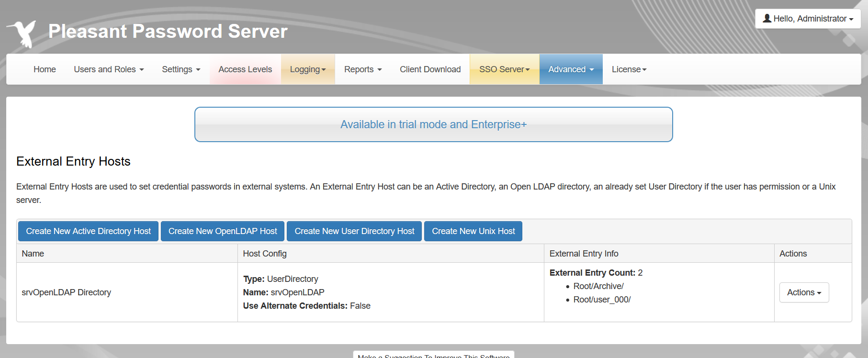Go to Client Download
Viewport: 868px width, 358px height.
[430, 69]
